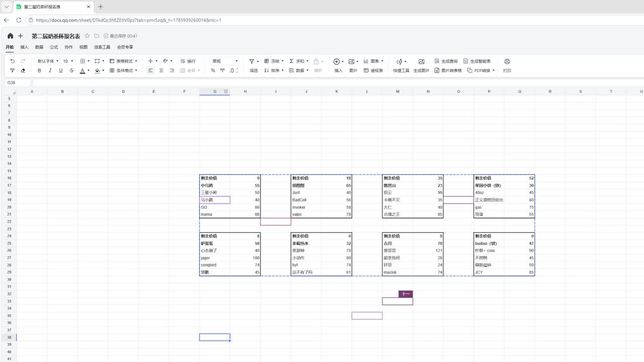Click the 打印 printer icon
The width and height of the screenshot is (644, 362).
point(507,61)
